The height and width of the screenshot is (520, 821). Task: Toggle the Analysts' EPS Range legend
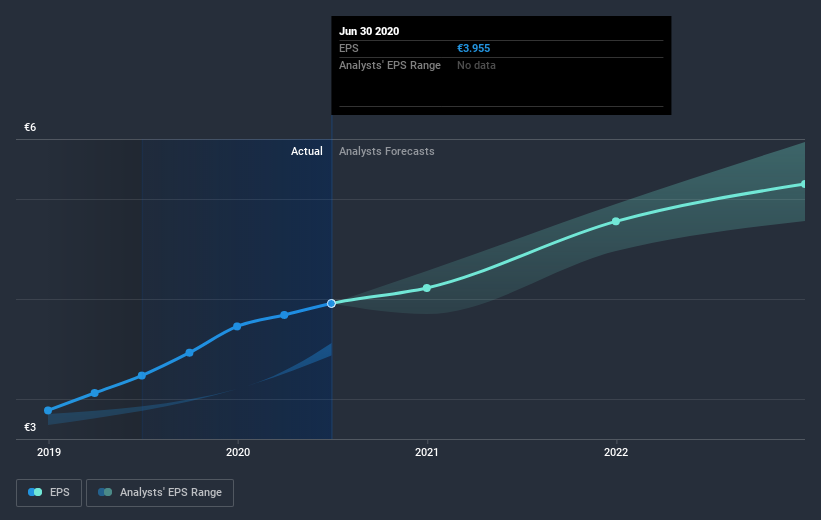(x=160, y=492)
